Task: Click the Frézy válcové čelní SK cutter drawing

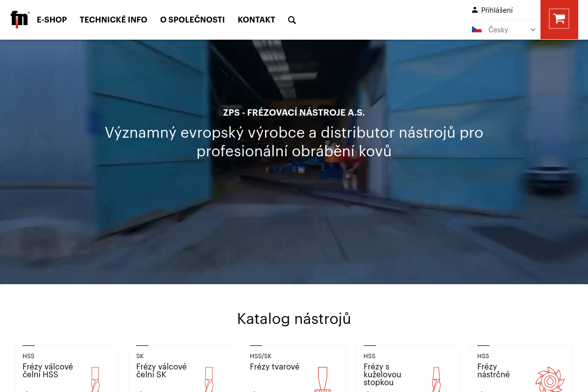Action: (x=209, y=380)
